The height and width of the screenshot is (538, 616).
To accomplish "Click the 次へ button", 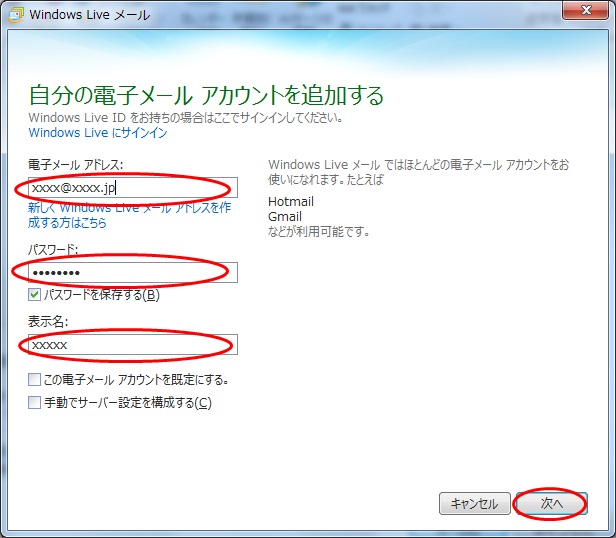I will point(552,503).
